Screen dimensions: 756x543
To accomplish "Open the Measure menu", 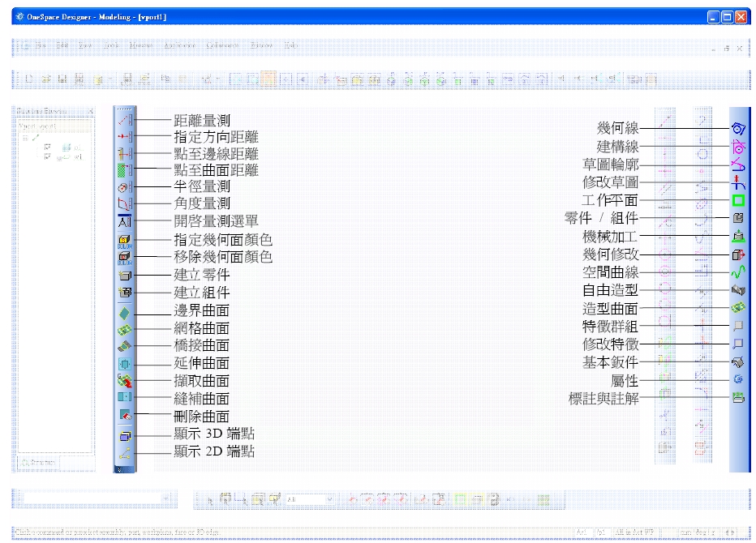I will point(141,45).
